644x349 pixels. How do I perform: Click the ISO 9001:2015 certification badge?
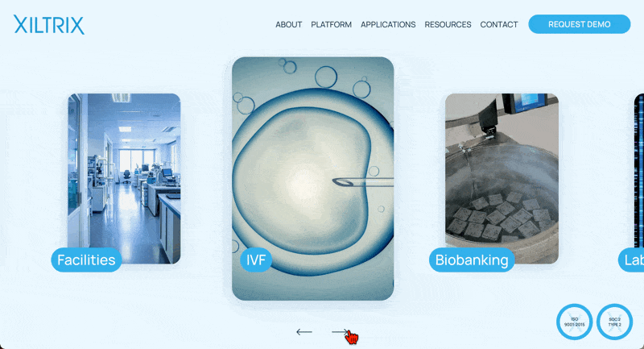click(574, 322)
